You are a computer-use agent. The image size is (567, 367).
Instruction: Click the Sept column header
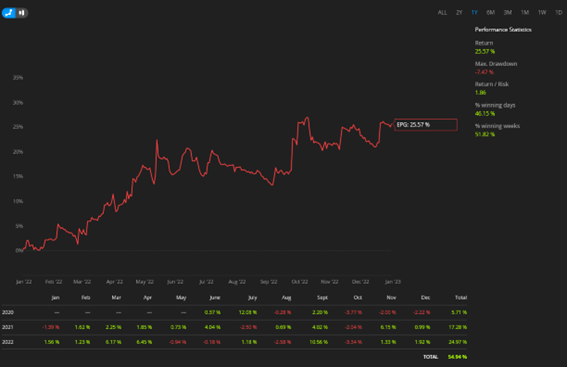tap(322, 298)
